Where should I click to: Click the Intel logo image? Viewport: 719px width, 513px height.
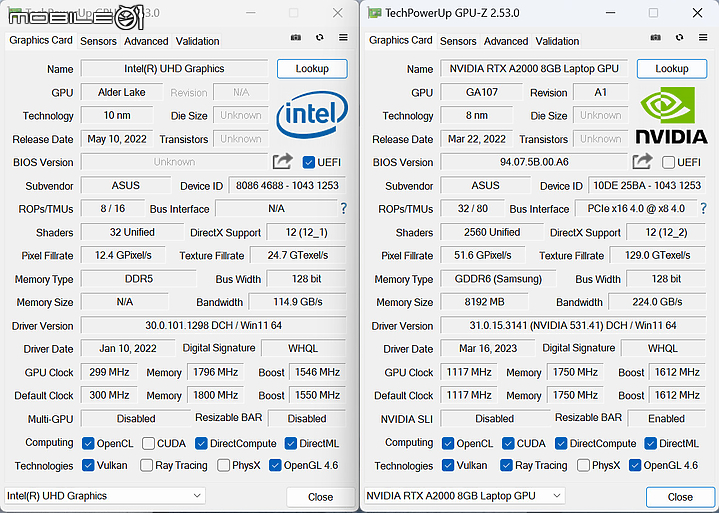[312, 115]
